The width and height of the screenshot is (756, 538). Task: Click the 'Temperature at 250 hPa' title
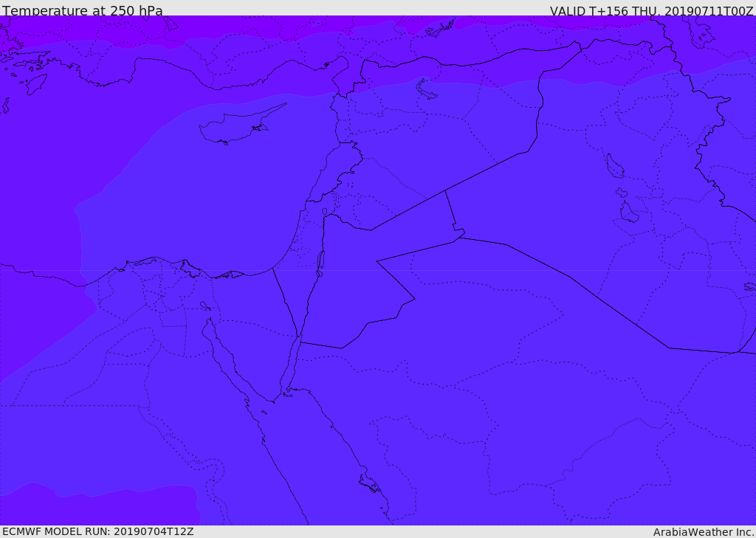83,10
